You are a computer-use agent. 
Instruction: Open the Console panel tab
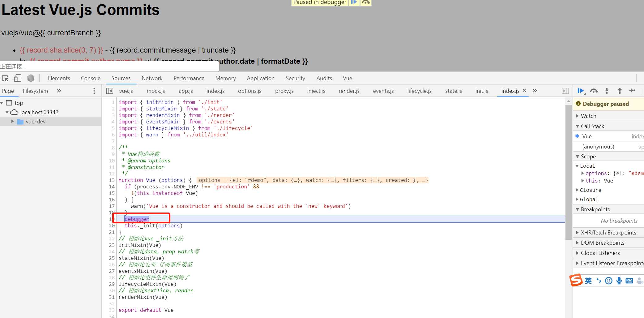pos(91,78)
